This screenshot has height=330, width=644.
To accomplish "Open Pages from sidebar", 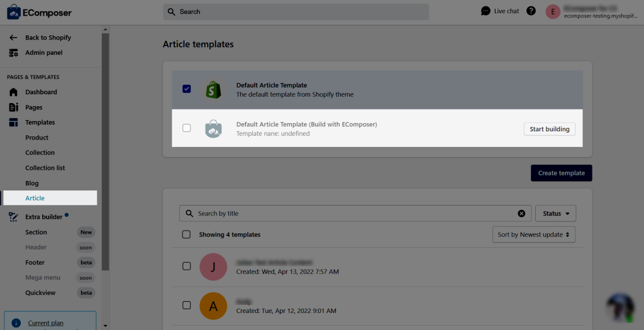I will pyautogui.click(x=34, y=107).
